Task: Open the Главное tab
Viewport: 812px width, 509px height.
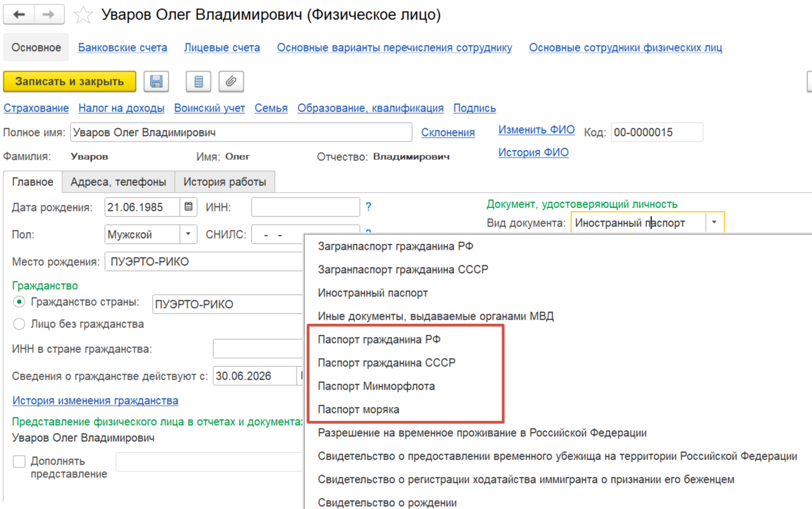Action: pyautogui.click(x=33, y=182)
